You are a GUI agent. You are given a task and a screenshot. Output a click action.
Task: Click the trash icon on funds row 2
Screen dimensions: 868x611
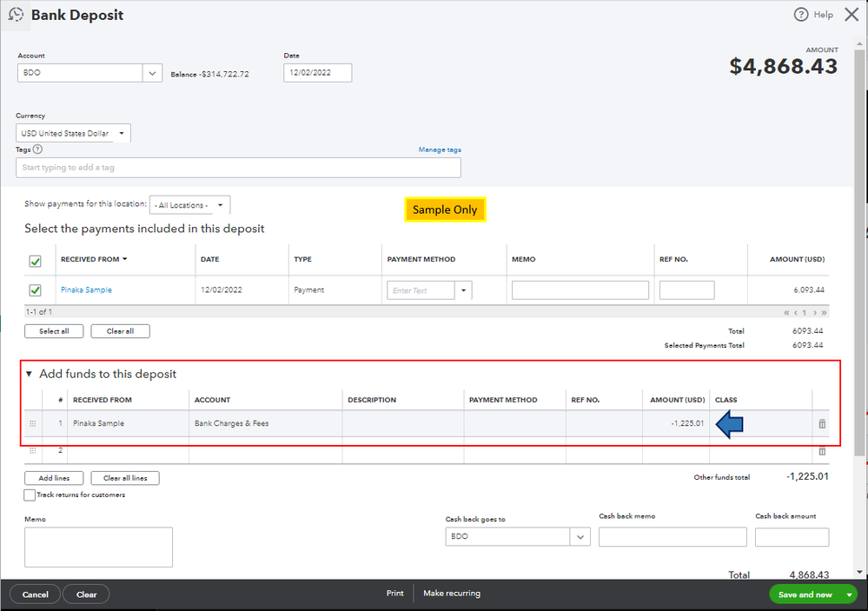tap(821, 450)
